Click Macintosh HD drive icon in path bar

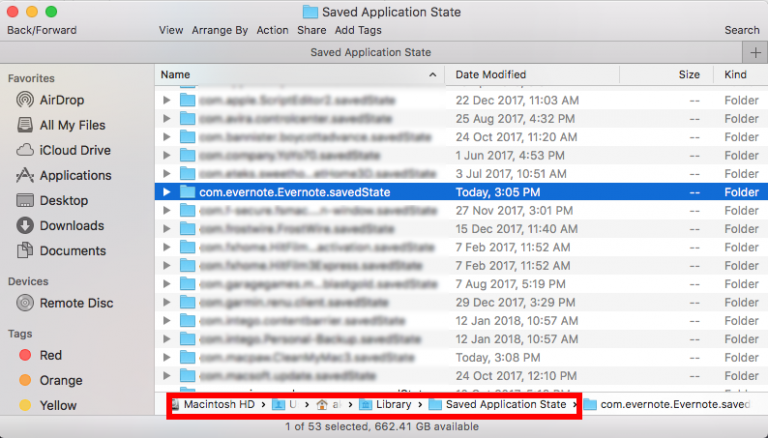click(x=175, y=405)
